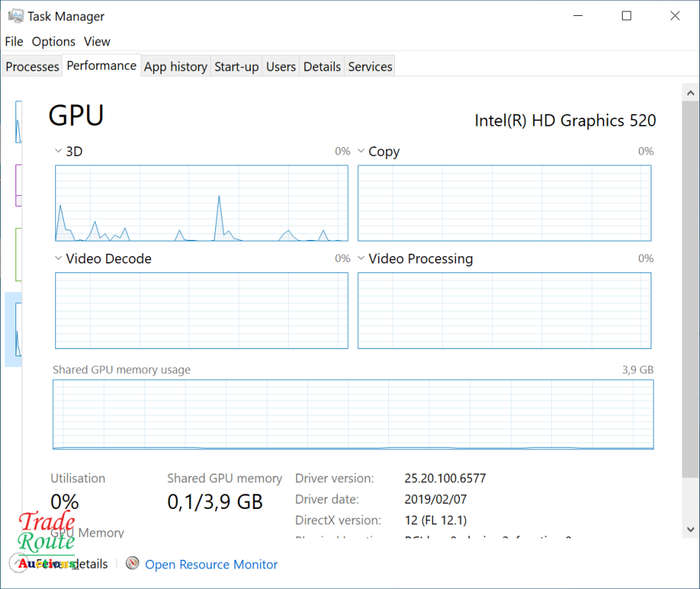
Task: Select the CPU thumbnail in the sidebar
Action: [18, 122]
